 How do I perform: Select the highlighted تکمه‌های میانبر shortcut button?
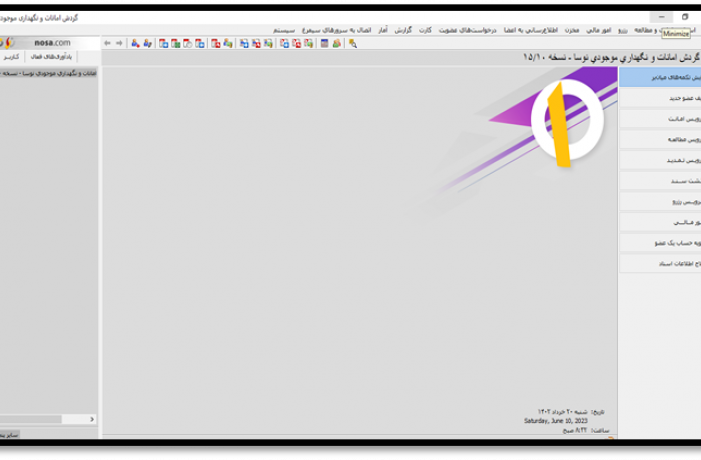660,77
